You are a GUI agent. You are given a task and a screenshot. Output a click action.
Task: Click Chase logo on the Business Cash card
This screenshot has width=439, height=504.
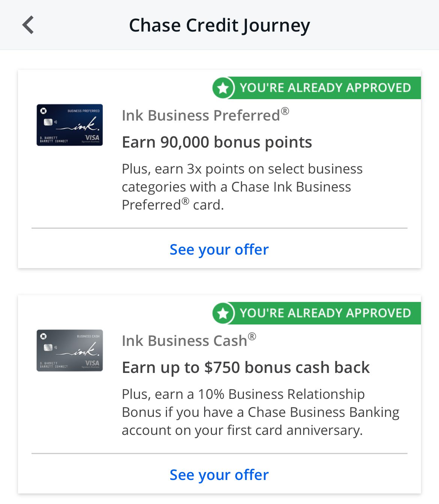click(x=44, y=336)
